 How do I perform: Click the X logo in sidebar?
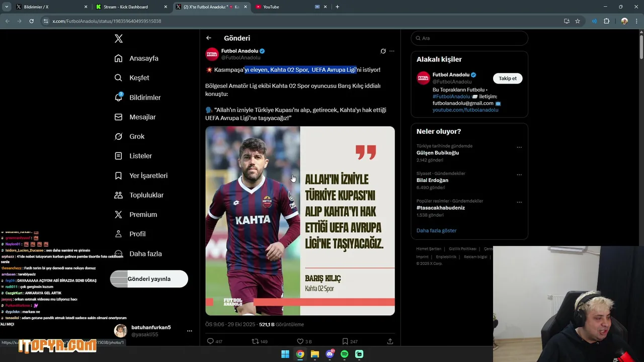coord(118,39)
